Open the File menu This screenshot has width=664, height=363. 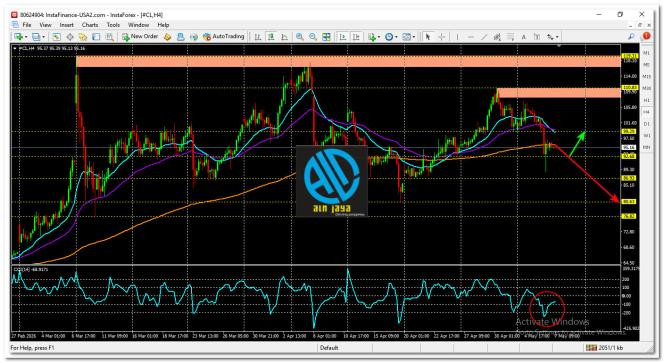pos(27,25)
